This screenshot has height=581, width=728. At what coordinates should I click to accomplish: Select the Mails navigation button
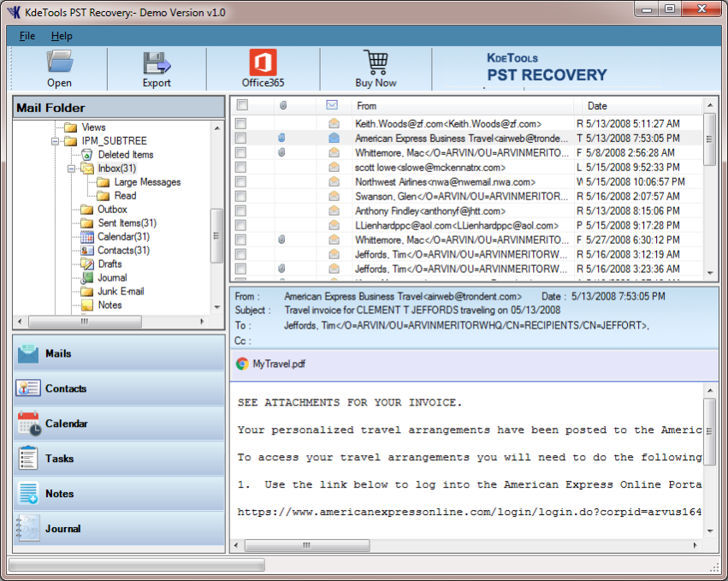click(119, 353)
